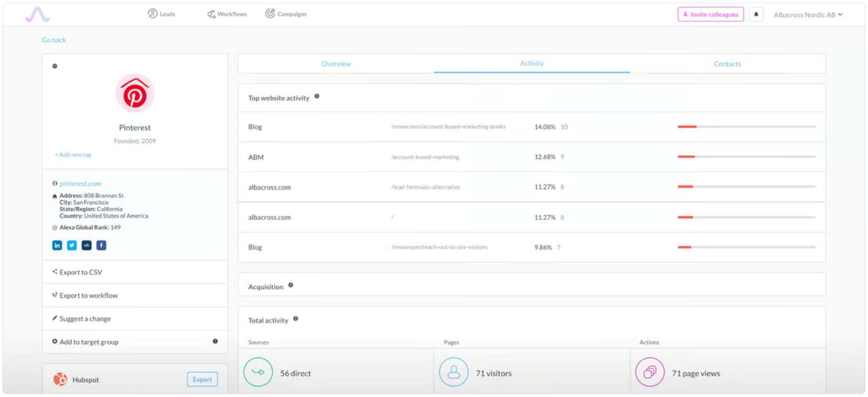Click the Hubspot Export button
The height and width of the screenshot is (397, 868).
click(x=202, y=379)
